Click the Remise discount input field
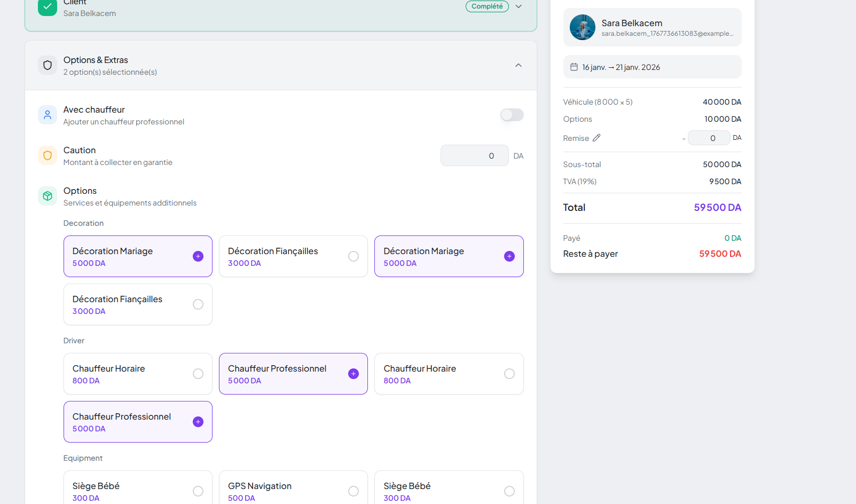The image size is (856, 504). tap(709, 138)
